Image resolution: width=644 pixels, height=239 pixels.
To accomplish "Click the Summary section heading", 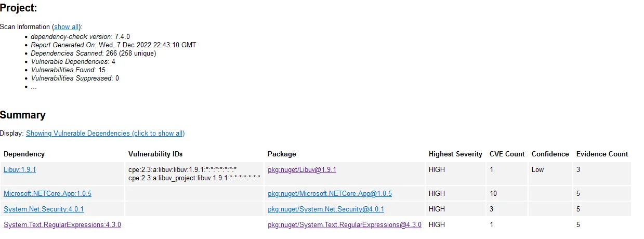I will [x=23, y=115].
